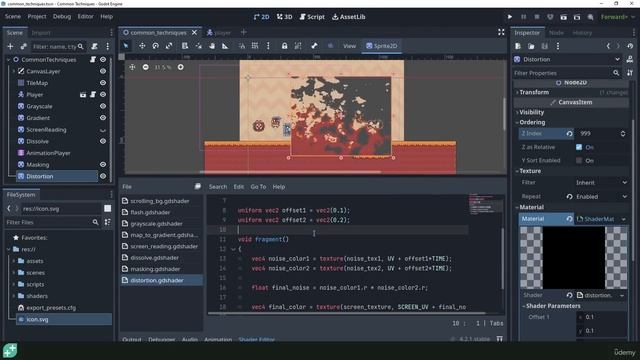Open the texture Filter dropdown
This screenshot has width=640, height=360.
click(x=601, y=183)
